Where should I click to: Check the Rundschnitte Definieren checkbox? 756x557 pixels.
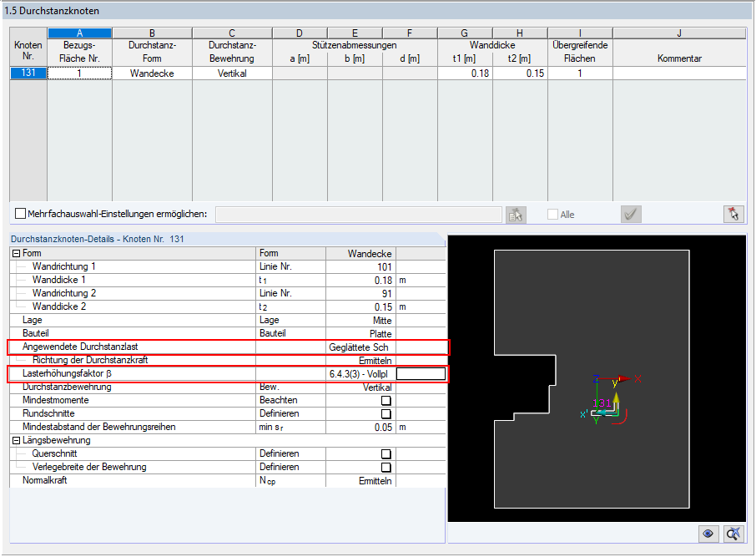(x=386, y=413)
